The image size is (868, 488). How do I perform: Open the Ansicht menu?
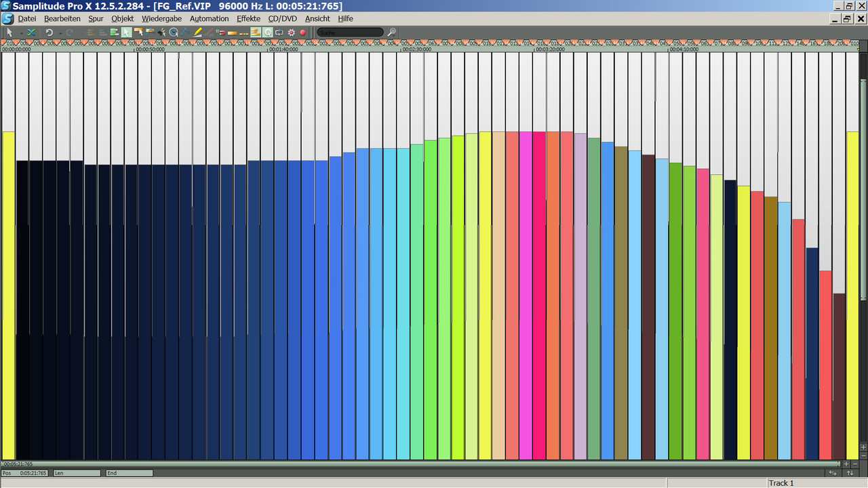click(317, 19)
